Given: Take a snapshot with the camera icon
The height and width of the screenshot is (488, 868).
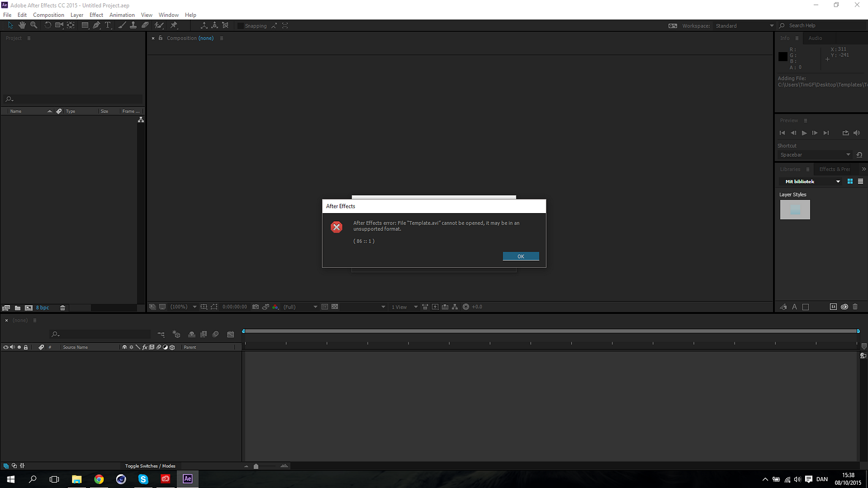Looking at the screenshot, I should 256,307.
